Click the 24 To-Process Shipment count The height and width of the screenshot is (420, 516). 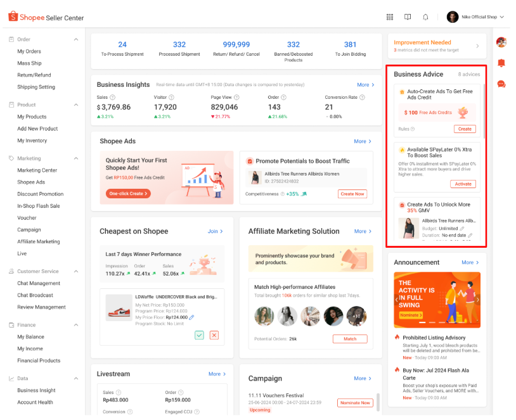122,45
